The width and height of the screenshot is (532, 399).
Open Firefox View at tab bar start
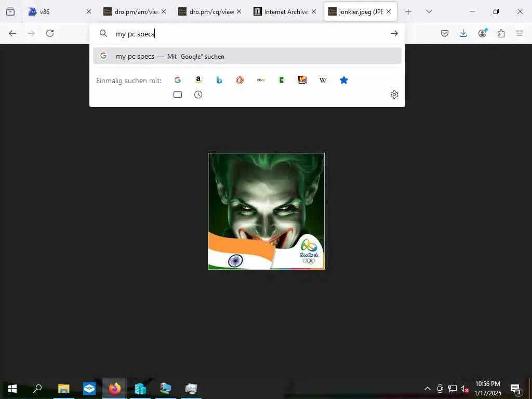pos(10,11)
